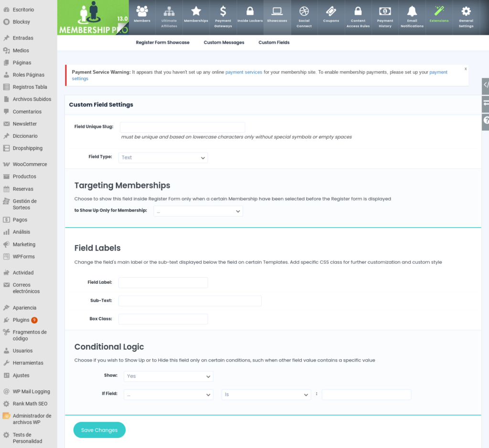Switch to Custom Messages tab
489x448 pixels.
(224, 42)
